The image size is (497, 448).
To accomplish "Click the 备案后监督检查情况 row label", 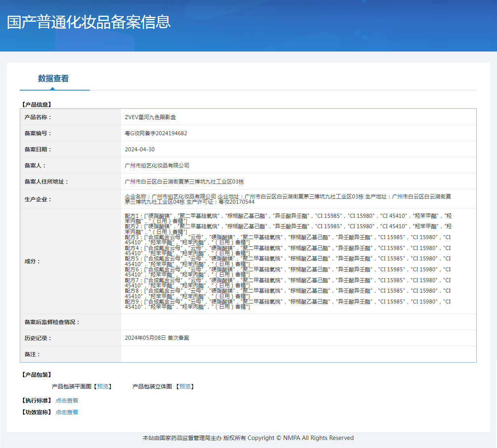I will 52,322.
